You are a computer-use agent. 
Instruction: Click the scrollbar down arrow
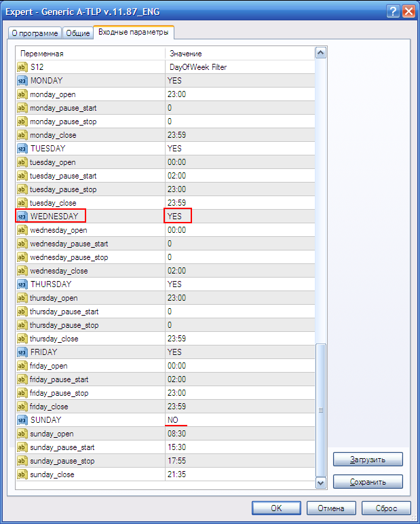[321, 483]
